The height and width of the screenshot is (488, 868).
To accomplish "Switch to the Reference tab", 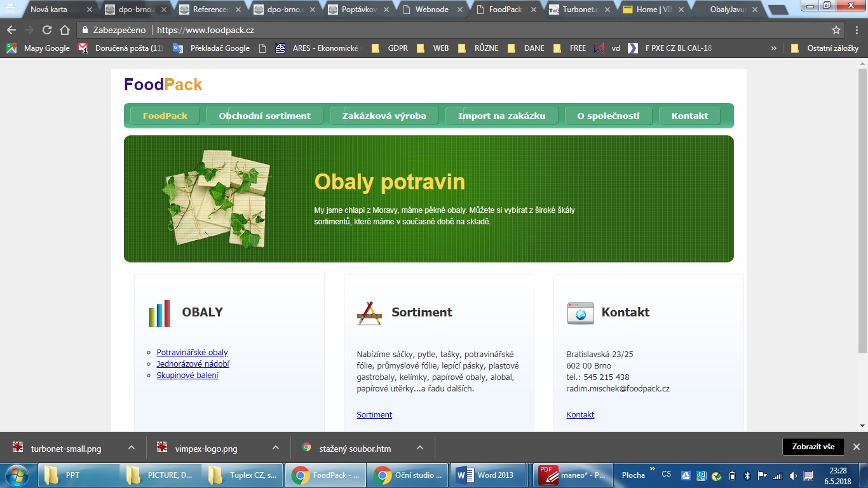I will point(211,10).
